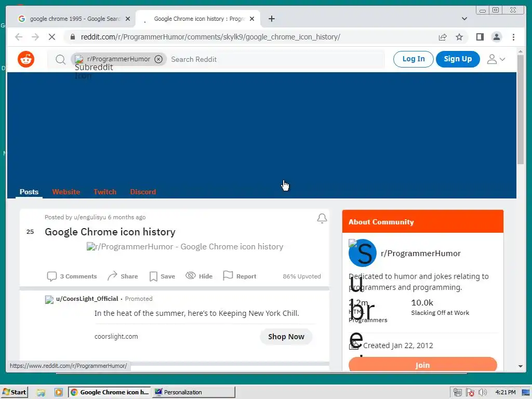The width and height of the screenshot is (532, 399).
Task: Open the Chrome side panel icon
Action: (x=480, y=37)
